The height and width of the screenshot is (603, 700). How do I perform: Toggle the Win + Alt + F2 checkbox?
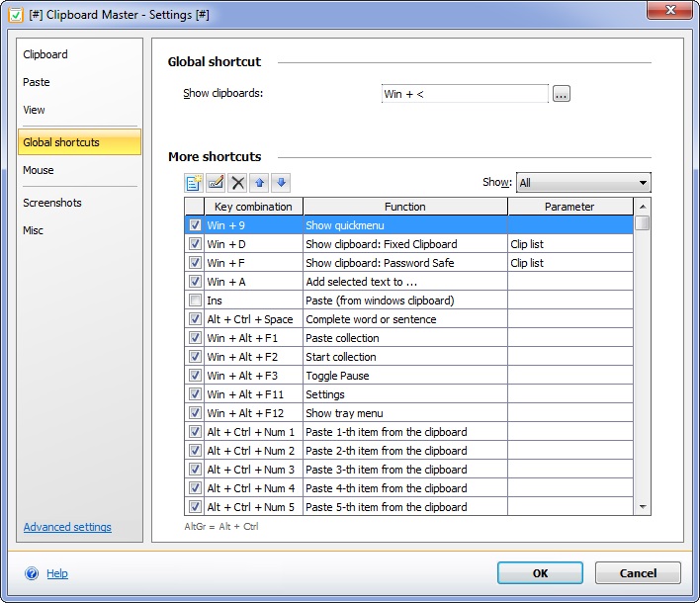point(195,356)
